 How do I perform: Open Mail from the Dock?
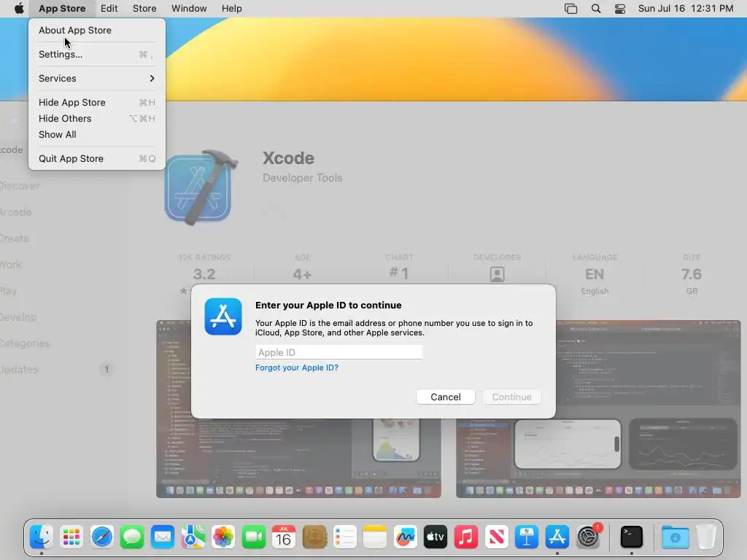163,537
